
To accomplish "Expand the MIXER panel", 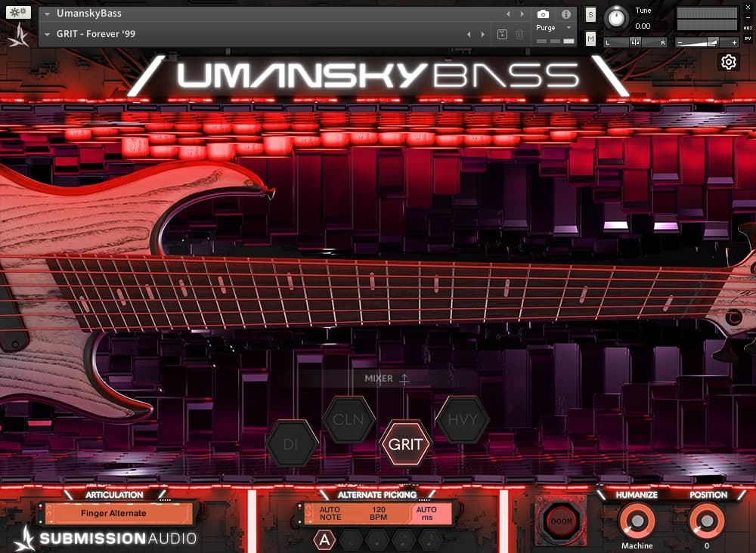I will [x=391, y=378].
